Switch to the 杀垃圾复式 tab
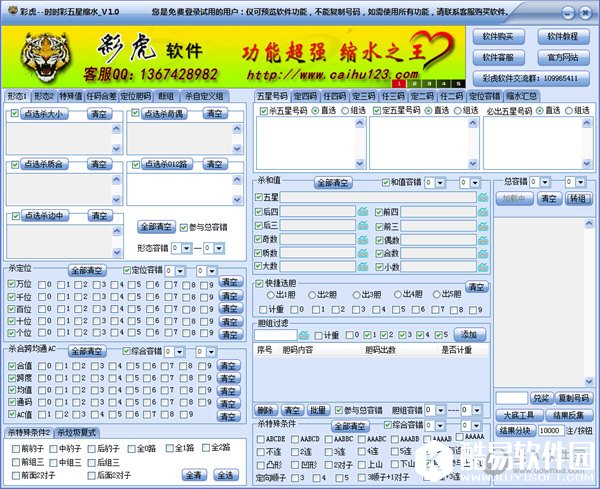The height and width of the screenshot is (489, 600). click(77, 433)
